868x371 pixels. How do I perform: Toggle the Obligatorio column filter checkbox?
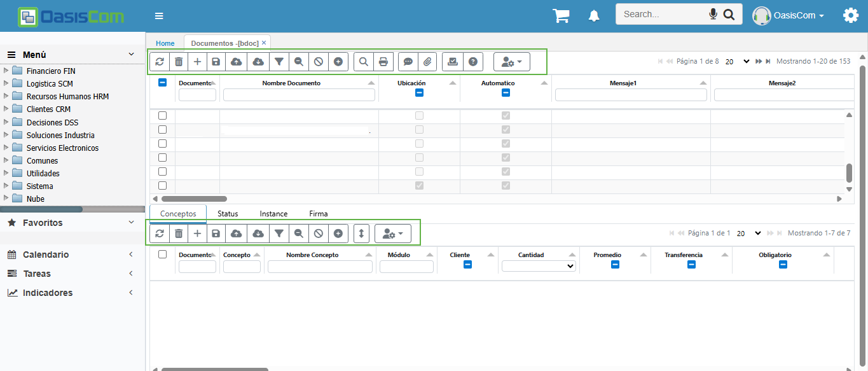click(783, 264)
